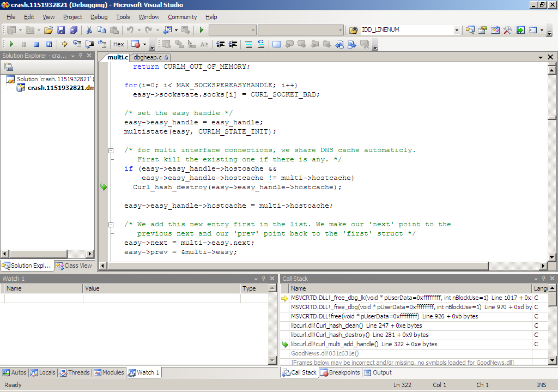Select the Curl_hash_clean() call stack frame

[405, 325]
